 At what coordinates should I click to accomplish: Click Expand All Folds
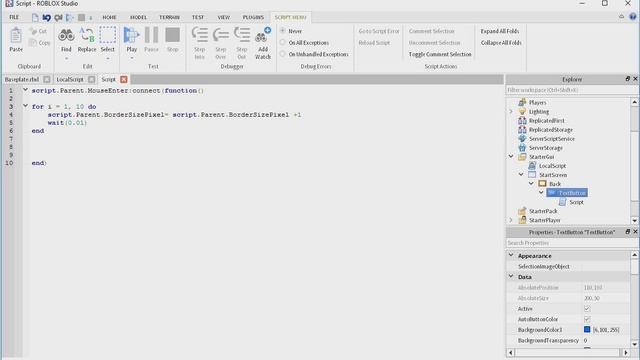tap(500, 31)
